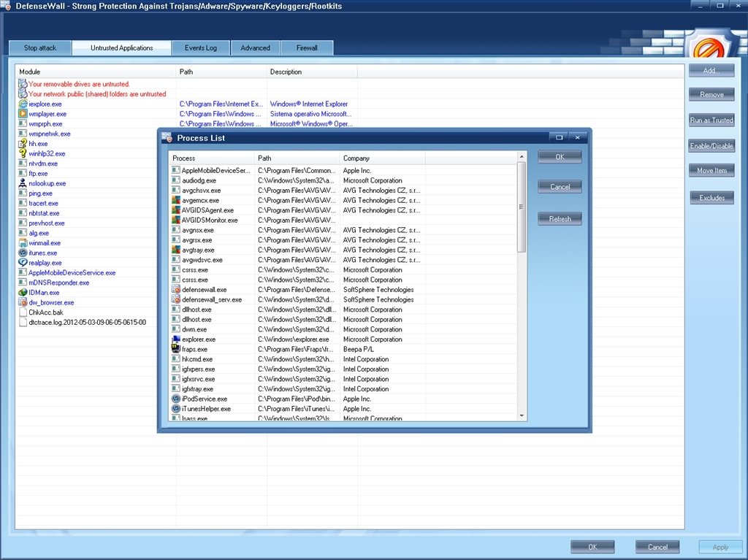748x560 pixels.
Task: Click the DefenseWall icon beside dw_browser.exe
Action: pos(23,302)
